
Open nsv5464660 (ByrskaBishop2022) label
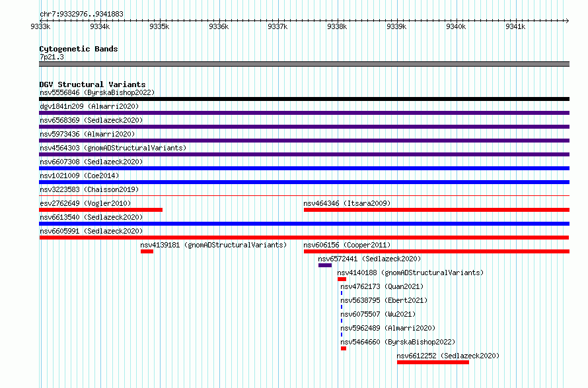(x=398, y=342)
